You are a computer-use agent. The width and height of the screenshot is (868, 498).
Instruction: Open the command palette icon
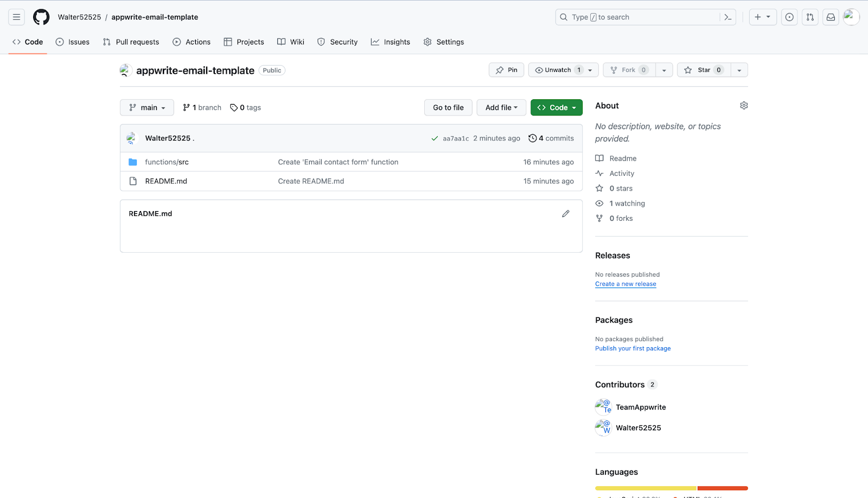pyautogui.click(x=728, y=17)
